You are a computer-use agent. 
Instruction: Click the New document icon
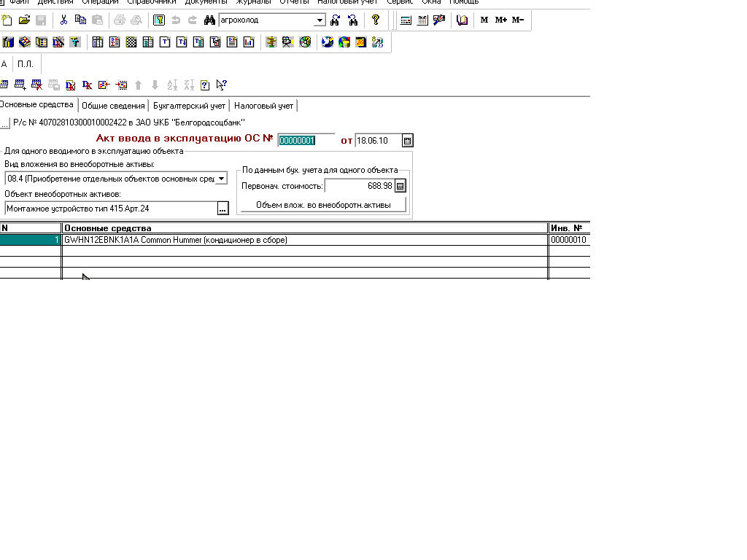tap(7, 20)
